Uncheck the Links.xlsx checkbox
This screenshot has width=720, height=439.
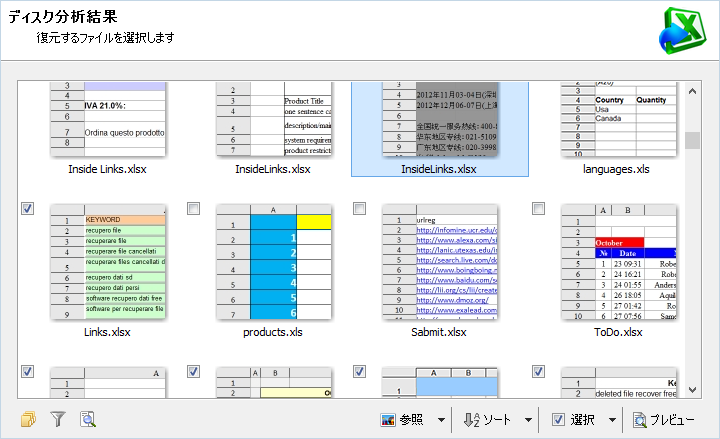pyautogui.click(x=28, y=208)
